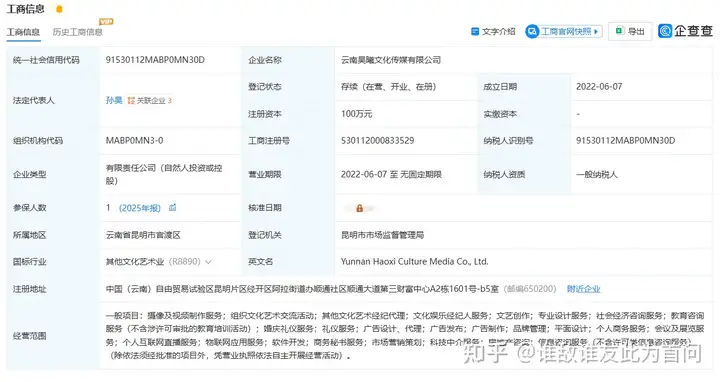Click the 关联企业 icon beside 孙昊
This screenshot has height=382, width=720.
[131, 101]
